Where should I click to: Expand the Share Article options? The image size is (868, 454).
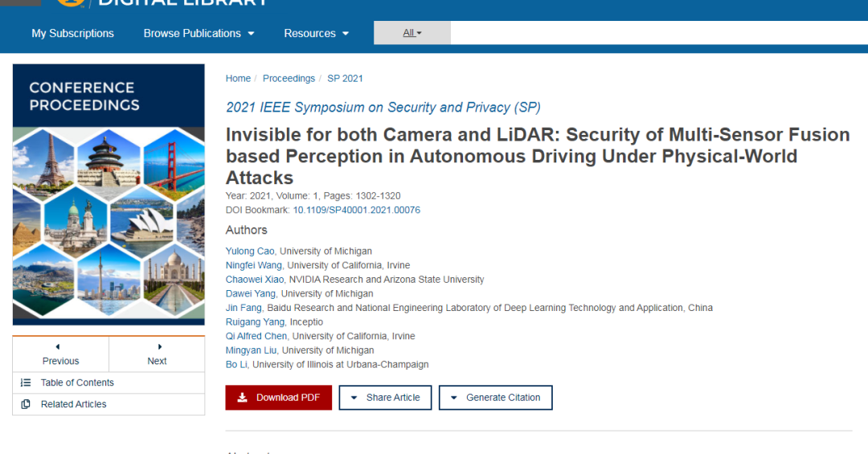click(x=385, y=398)
